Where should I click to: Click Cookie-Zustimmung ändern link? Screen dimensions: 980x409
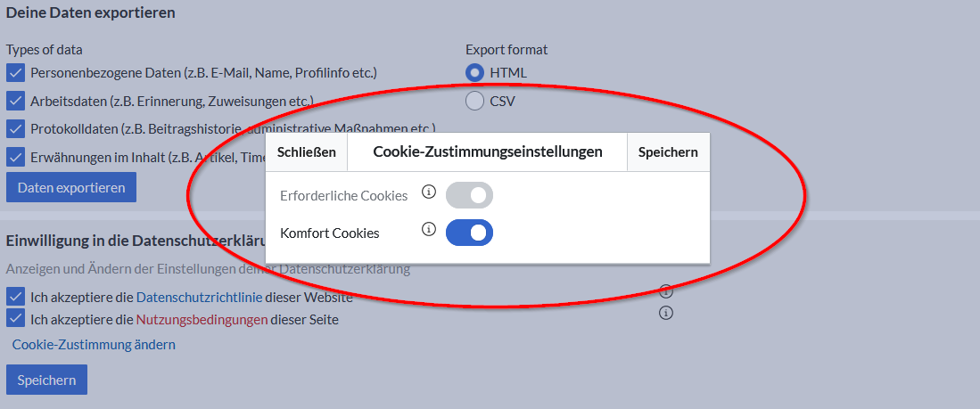tap(94, 344)
